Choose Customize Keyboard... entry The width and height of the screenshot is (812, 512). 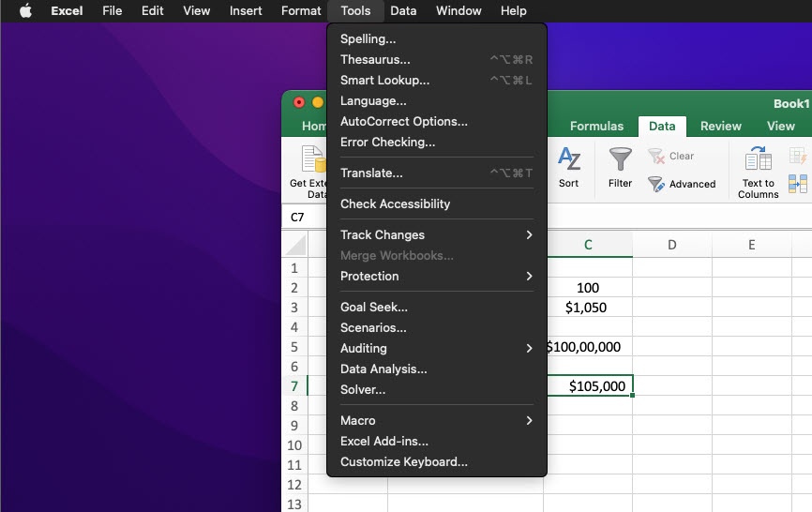tap(437, 461)
